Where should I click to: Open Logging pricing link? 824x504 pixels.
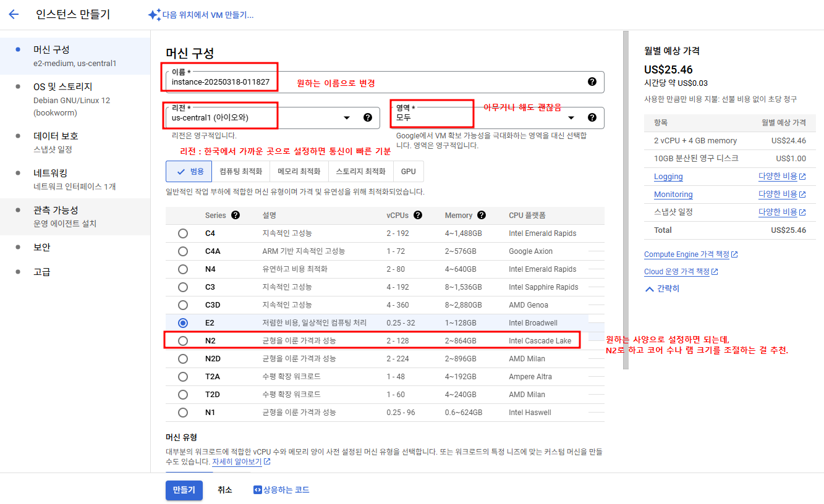coord(668,177)
